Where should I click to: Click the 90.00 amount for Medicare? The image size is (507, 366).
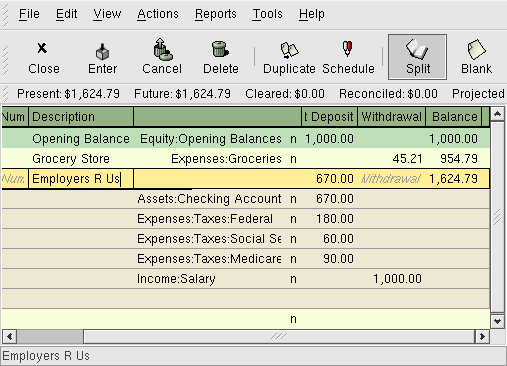tap(338, 259)
